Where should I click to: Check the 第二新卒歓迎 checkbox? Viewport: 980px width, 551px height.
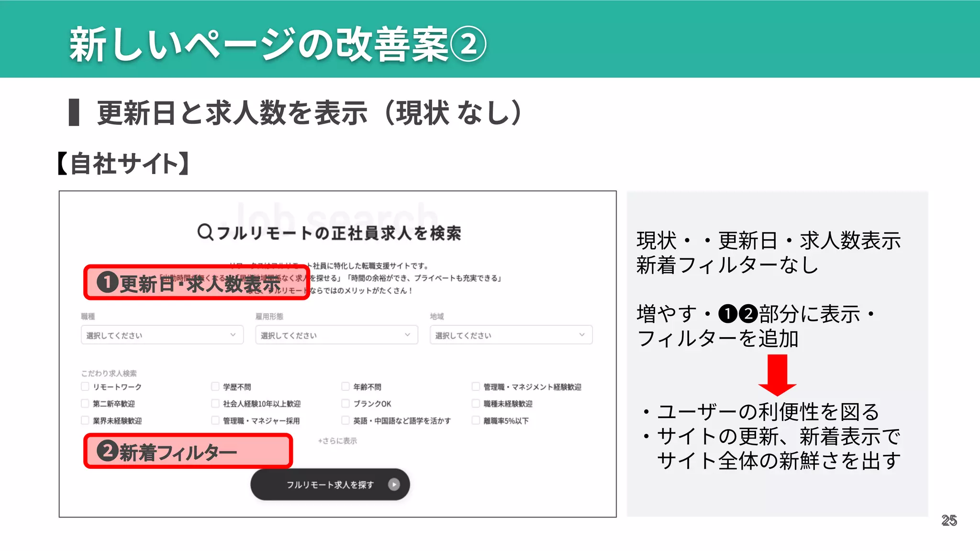point(85,403)
